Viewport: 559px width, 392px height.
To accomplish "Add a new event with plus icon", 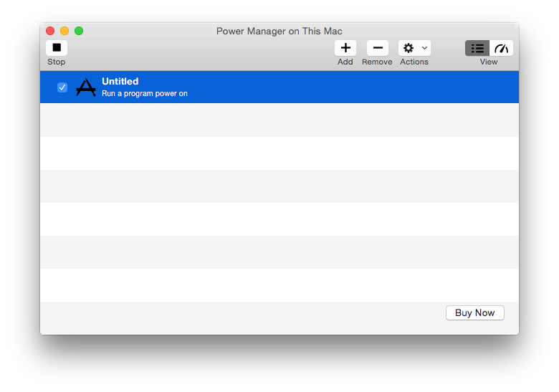I will click(x=345, y=48).
